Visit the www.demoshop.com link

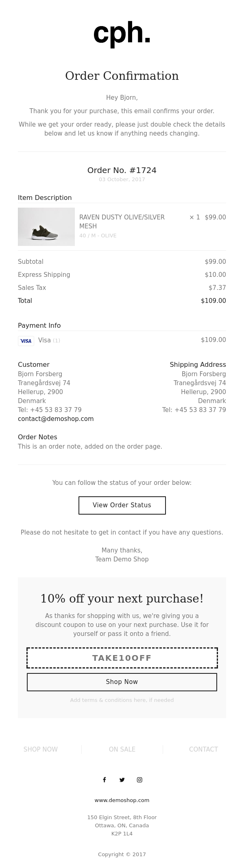pyautogui.click(x=122, y=800)
